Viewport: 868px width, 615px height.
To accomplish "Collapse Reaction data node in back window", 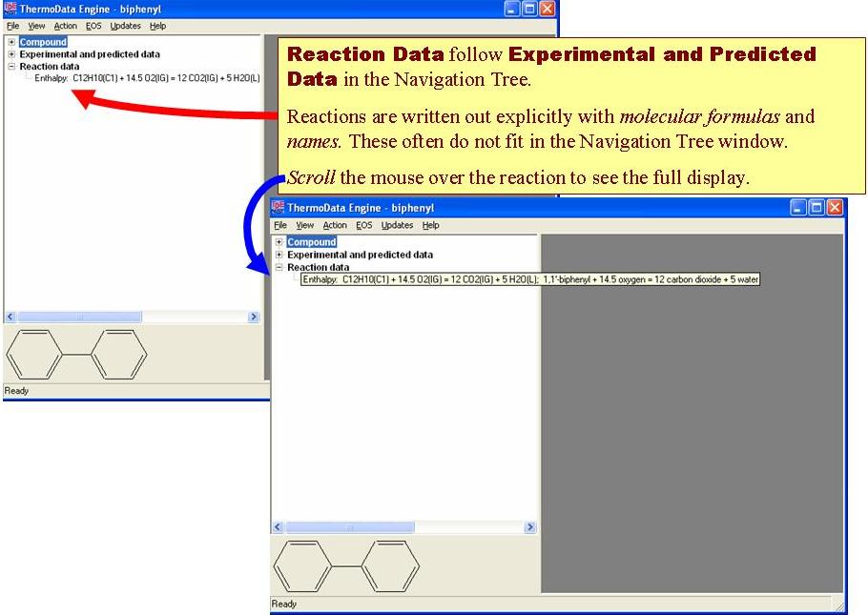I will [x=11, y=68].
